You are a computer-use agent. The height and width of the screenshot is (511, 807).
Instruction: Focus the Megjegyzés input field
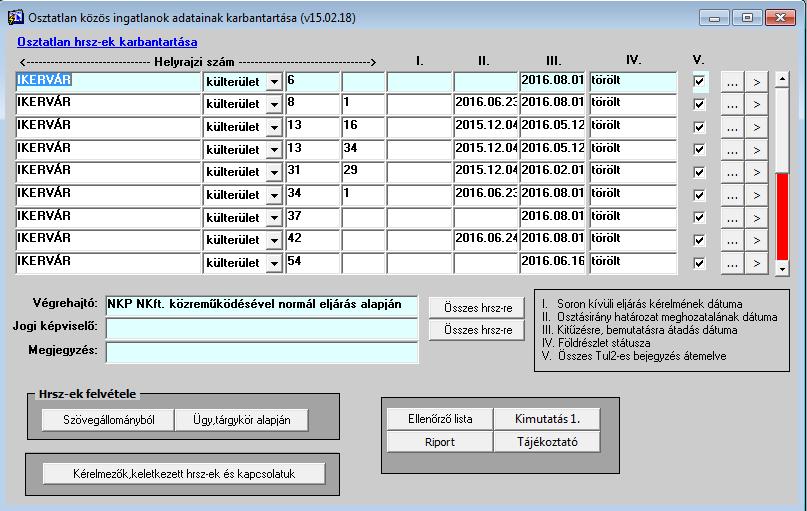[262, 353]
